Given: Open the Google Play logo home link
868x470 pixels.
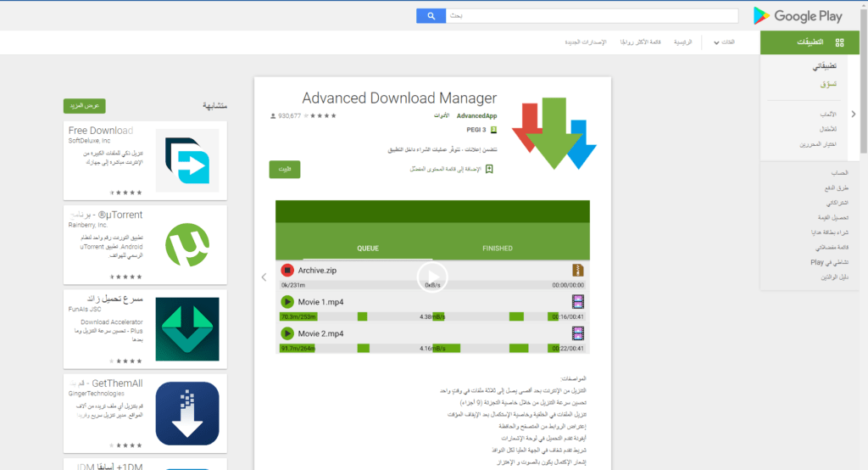Looking at the screenshot, I should 797,15.
